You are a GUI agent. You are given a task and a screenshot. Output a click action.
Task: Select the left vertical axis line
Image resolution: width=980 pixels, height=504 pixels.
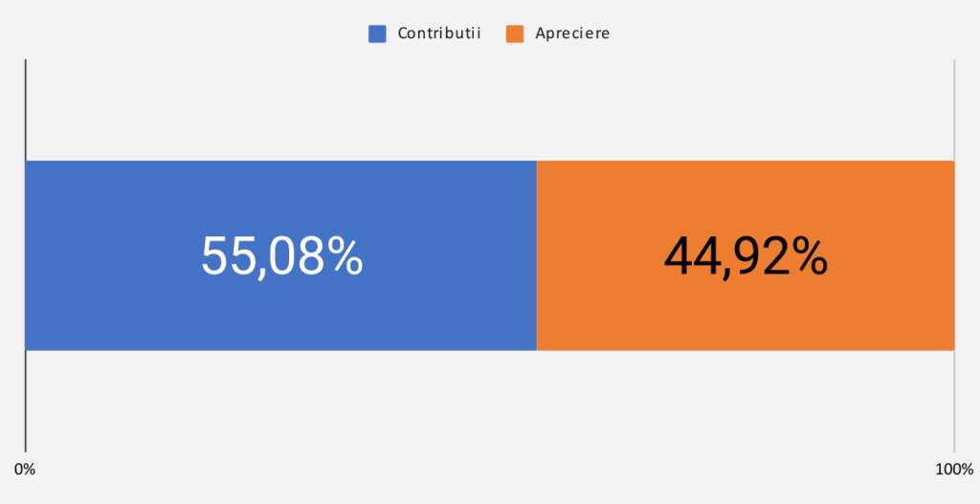tap(25, 105)
